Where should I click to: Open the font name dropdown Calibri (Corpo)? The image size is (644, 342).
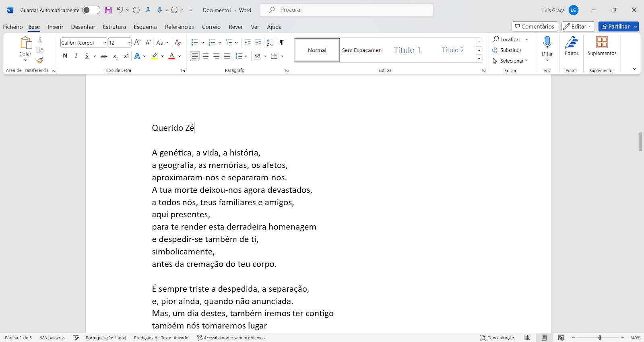coord(105,43)
